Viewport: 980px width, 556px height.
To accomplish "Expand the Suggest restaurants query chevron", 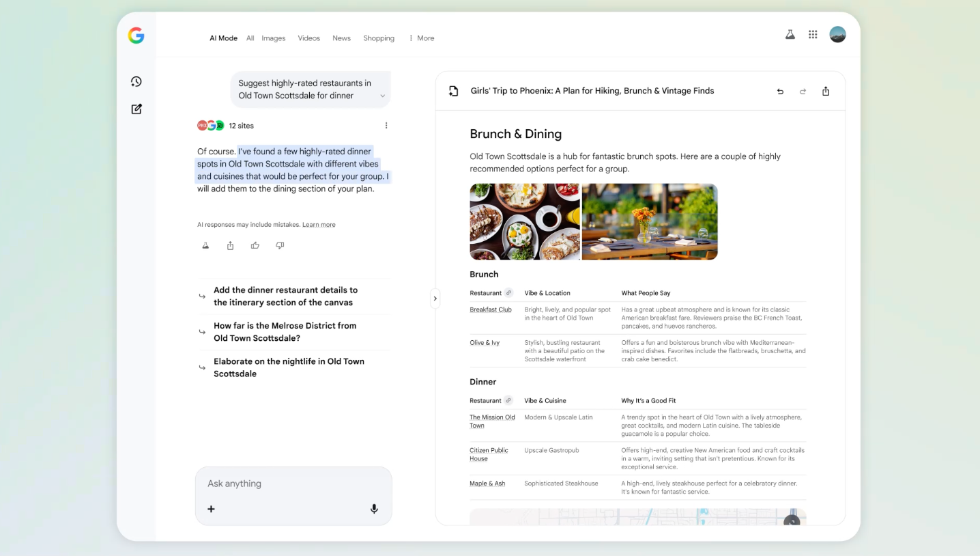I will [x=383, y=96].
